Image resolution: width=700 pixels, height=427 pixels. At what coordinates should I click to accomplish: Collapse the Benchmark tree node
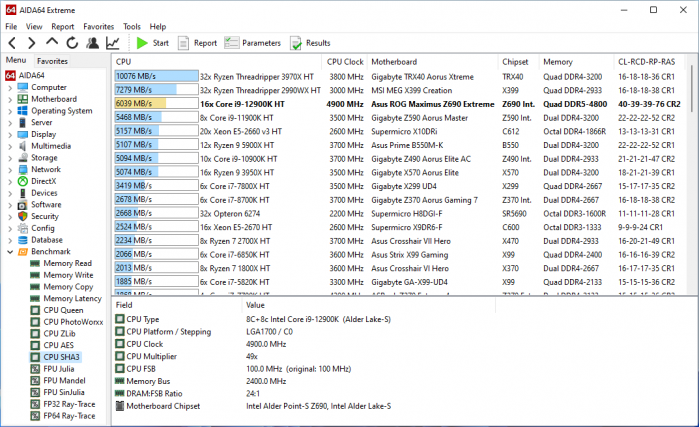click(x=9, y=252)
